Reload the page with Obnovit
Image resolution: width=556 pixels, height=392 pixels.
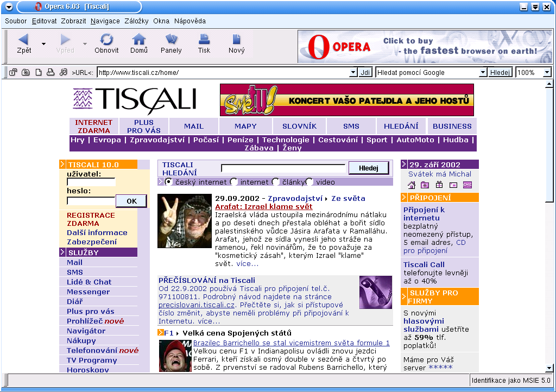tap(106, 39)
